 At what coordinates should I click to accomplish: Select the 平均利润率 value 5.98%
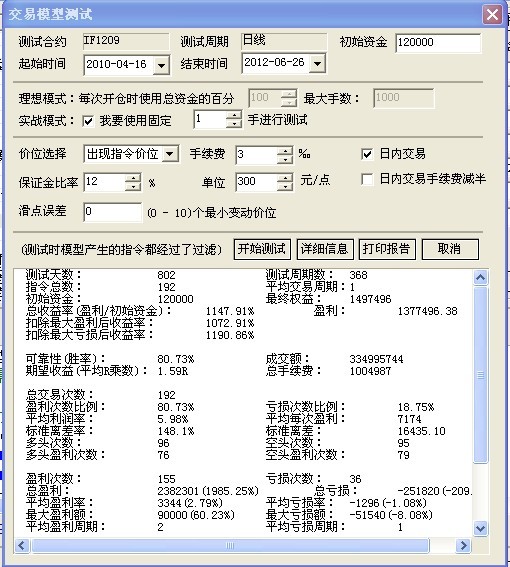[x=173, y=419]
